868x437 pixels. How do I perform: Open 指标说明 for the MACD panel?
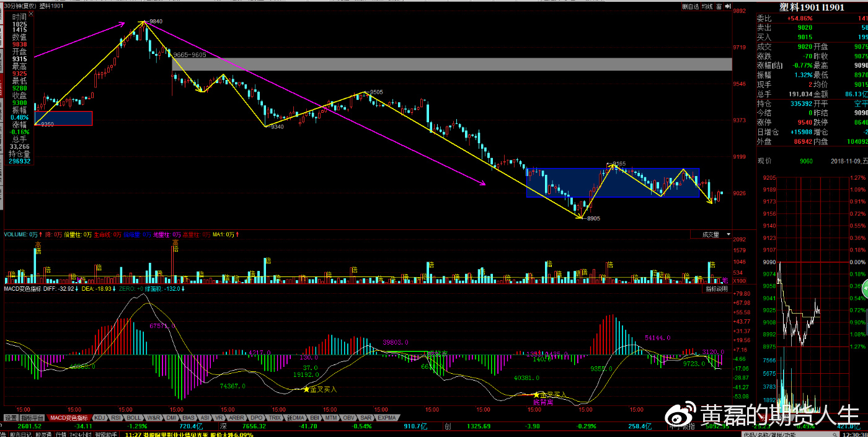[x=717, y=289]
